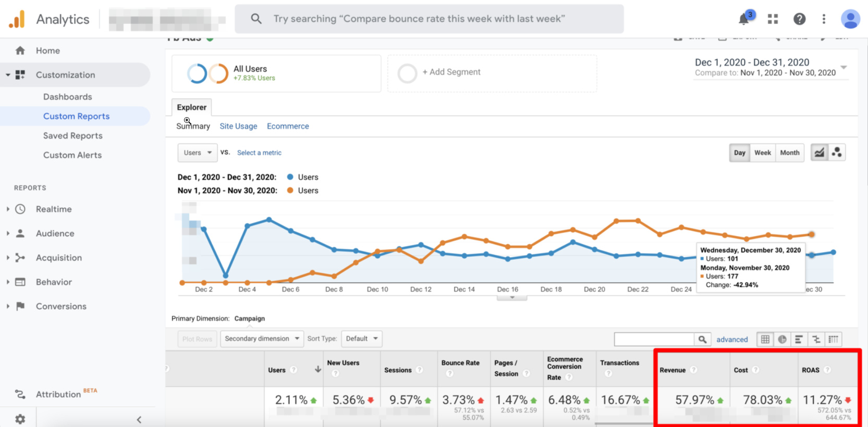Select the data table view icon

point(765,340)
